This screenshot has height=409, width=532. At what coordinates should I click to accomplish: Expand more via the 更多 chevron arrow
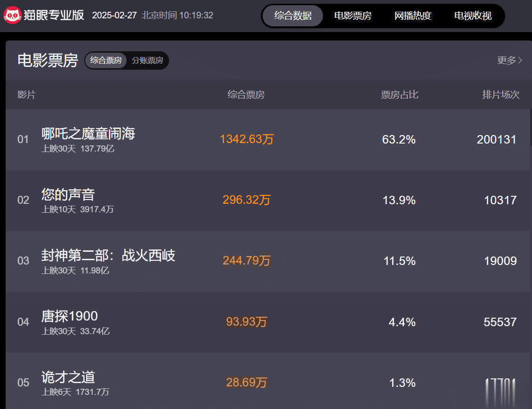pyautogui.click(x=520, y=60)
